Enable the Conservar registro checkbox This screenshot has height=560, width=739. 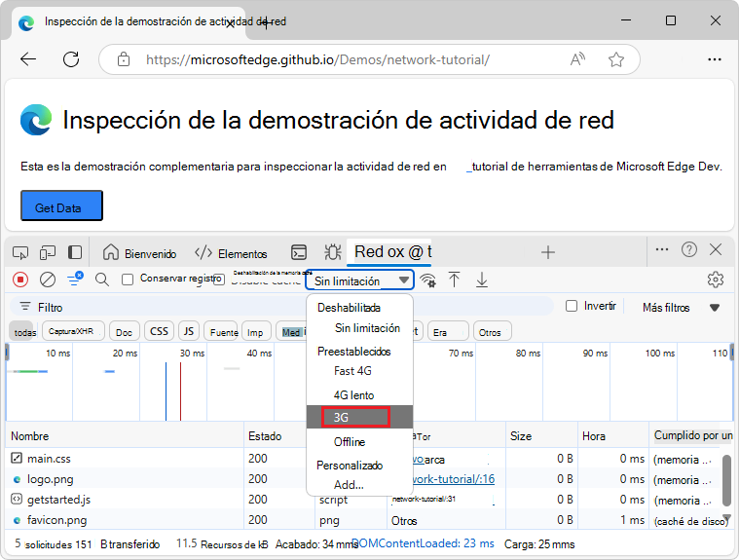[x=128, y=280]
